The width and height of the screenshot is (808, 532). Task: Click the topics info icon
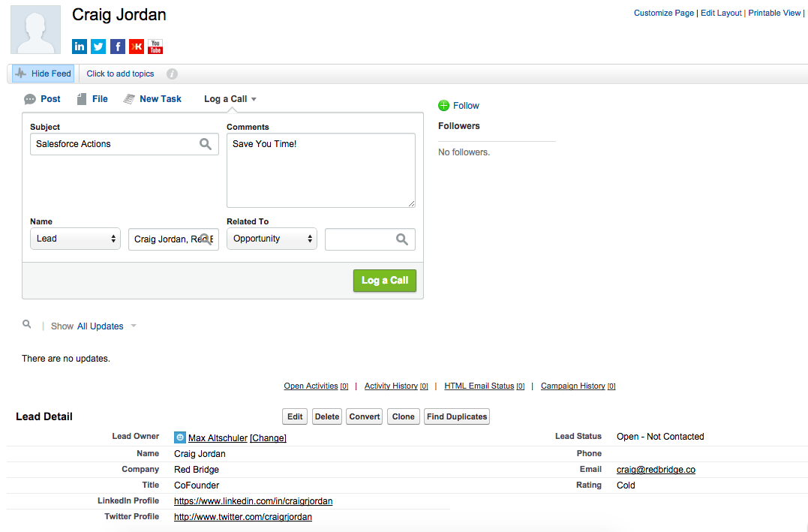(172, 74)
